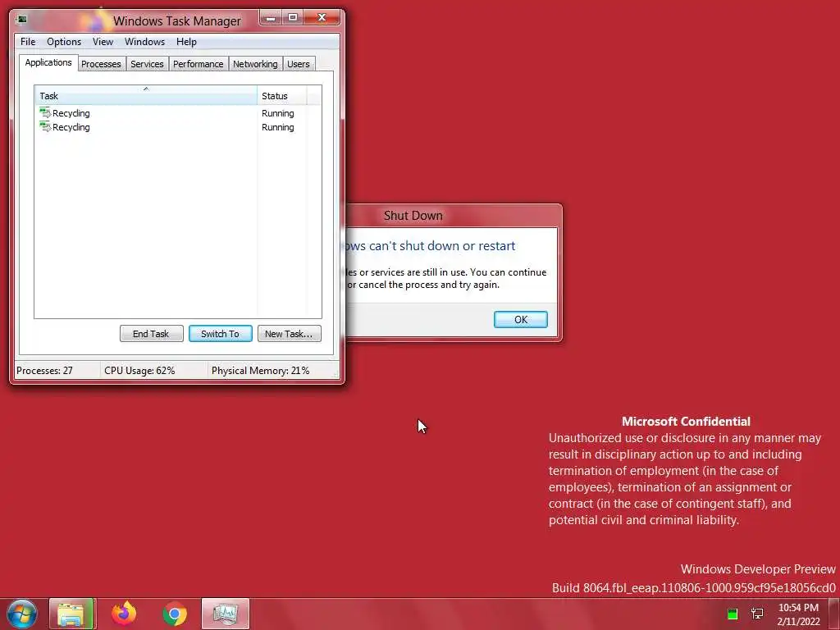Click the CPU Usage: 62% status entry
This screenshot has width=840, height=630.
[x=153, y=371]
